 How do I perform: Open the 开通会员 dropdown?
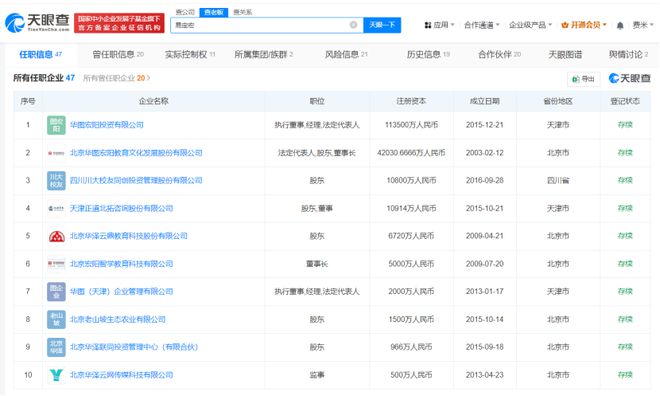tap(584, 25)
